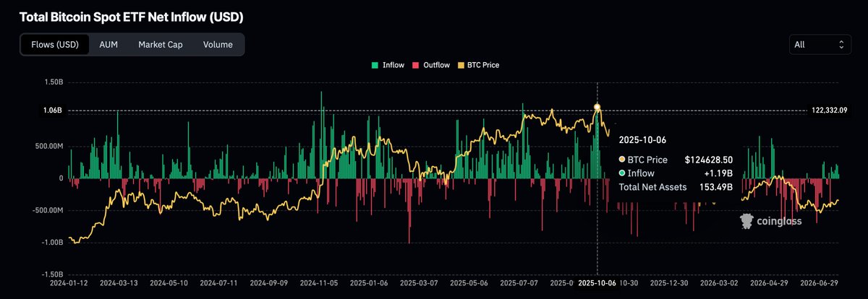868x299 pixels.
Task: Click the tooltip date 2025-10-06
Action: 644,139
